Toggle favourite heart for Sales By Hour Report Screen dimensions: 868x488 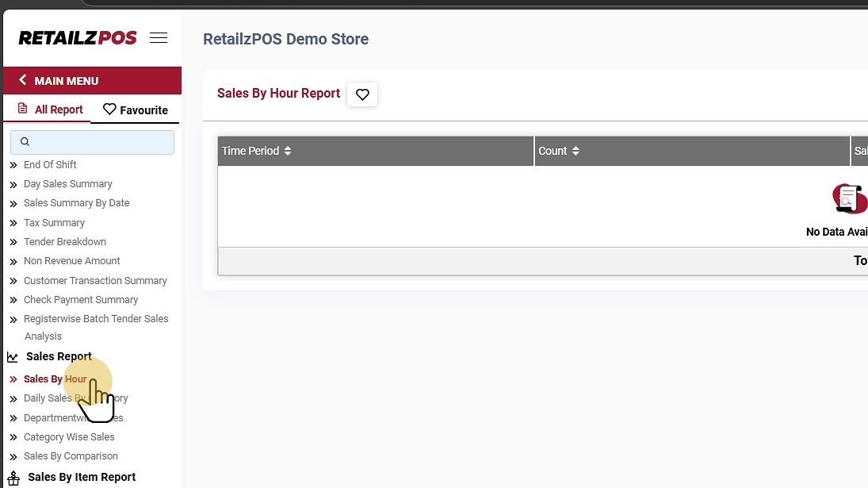click(362, 94)
